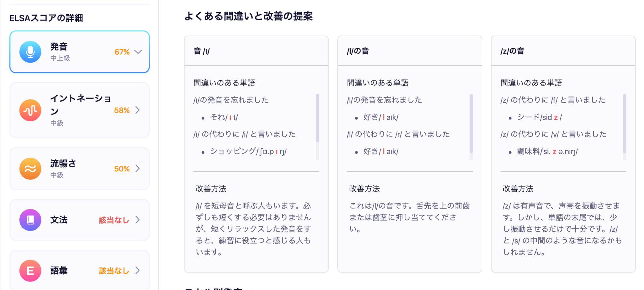Click the purple book 文法 icon
This screenshot has width=644, height=290.
click(30, 220)
